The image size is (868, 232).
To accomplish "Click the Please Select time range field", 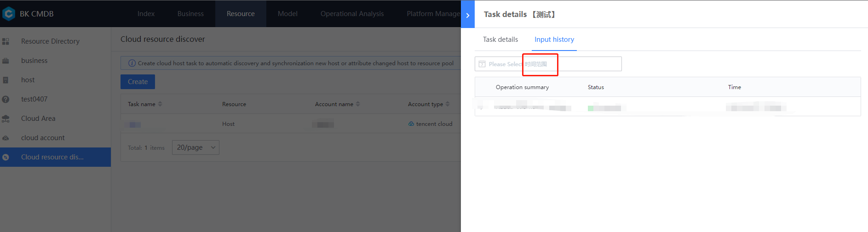I will [548, 64].
